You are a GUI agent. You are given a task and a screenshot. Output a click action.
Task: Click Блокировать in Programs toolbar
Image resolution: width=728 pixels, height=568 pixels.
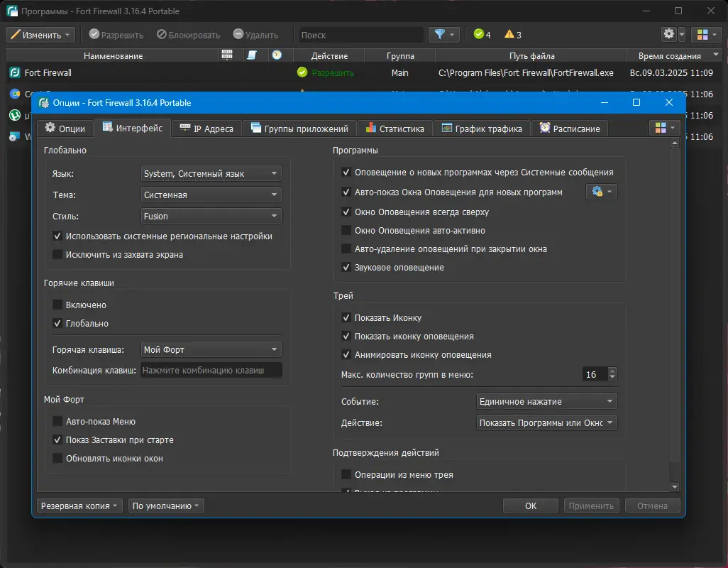(188, 35)
